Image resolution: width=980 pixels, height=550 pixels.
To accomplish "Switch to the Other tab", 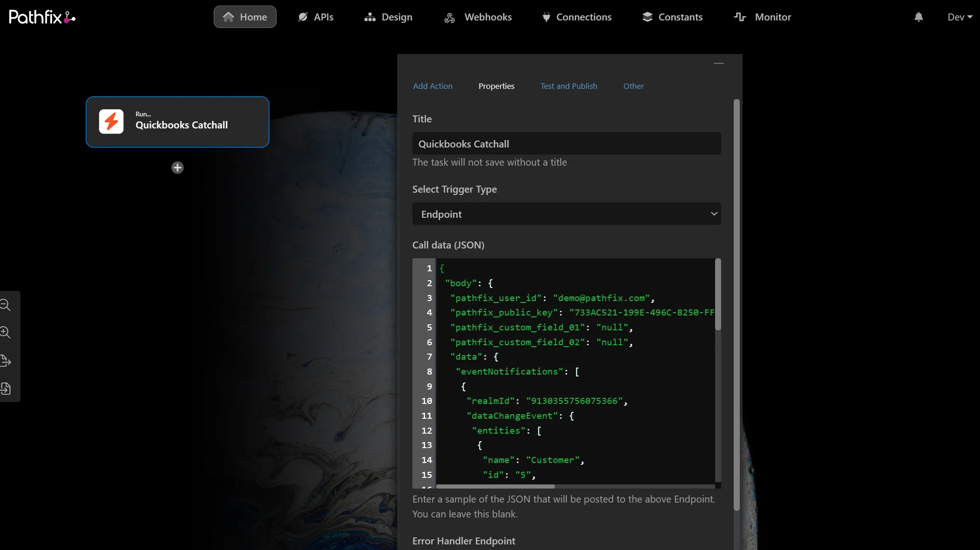I will [633, 86].
